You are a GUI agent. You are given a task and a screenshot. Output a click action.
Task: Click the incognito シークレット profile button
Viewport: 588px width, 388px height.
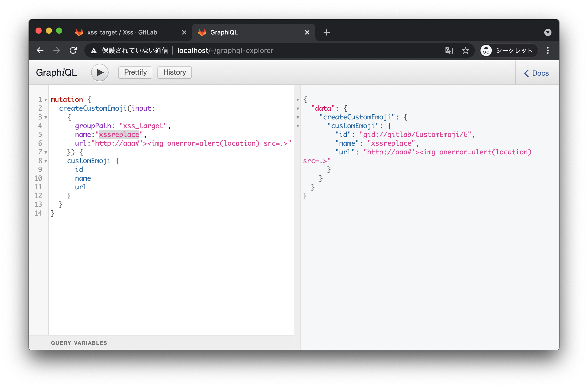[x=509, y=50]
